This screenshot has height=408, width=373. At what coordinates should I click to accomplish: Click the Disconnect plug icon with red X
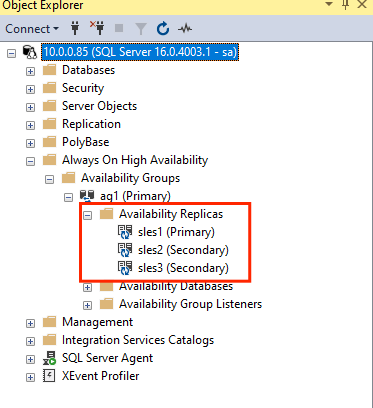coord(97,28)
